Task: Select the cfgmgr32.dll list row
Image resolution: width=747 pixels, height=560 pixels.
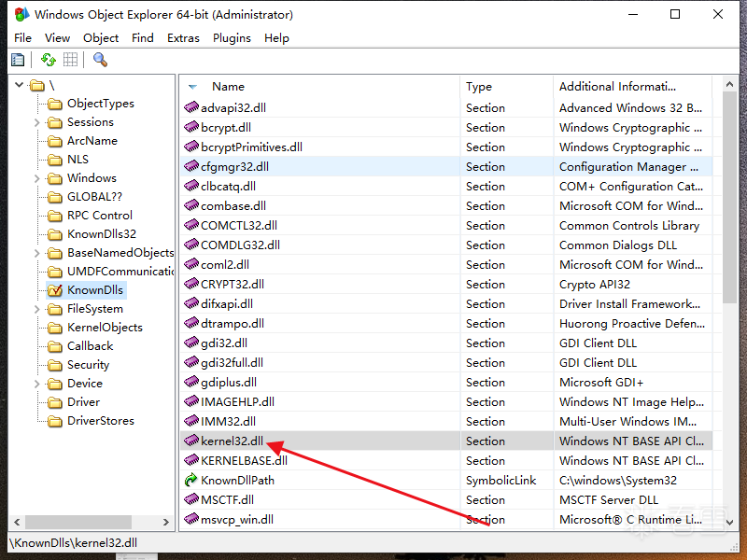Action: (x=446, y=167)
